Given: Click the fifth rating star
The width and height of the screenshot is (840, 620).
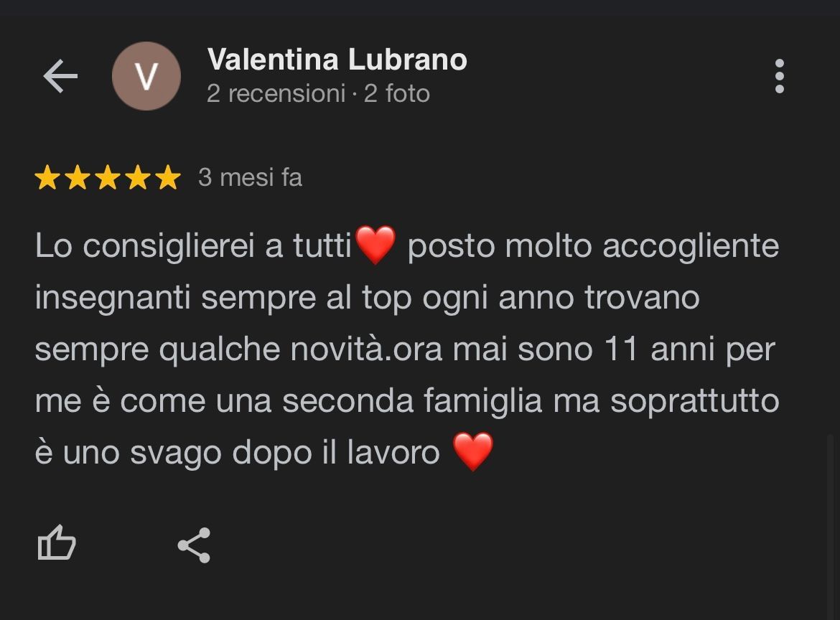Looking at the screenshot, I should pos(168,177).
